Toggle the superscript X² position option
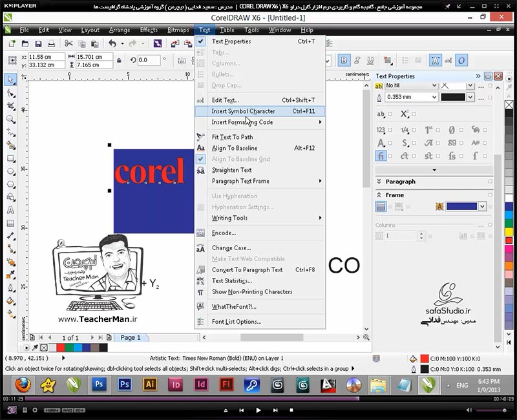Viewport: 517px width, 420px height. click(405, 114)
